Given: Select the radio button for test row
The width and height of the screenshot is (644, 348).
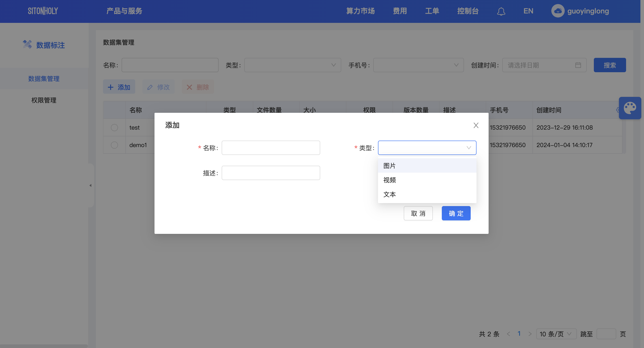Looking at the screenshot, I should [x=114, y=127].
